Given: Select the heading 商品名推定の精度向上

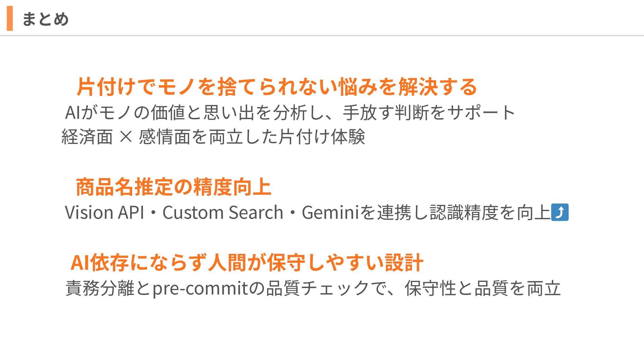Looking at the screenshot, I should click(x=173, y=187).
